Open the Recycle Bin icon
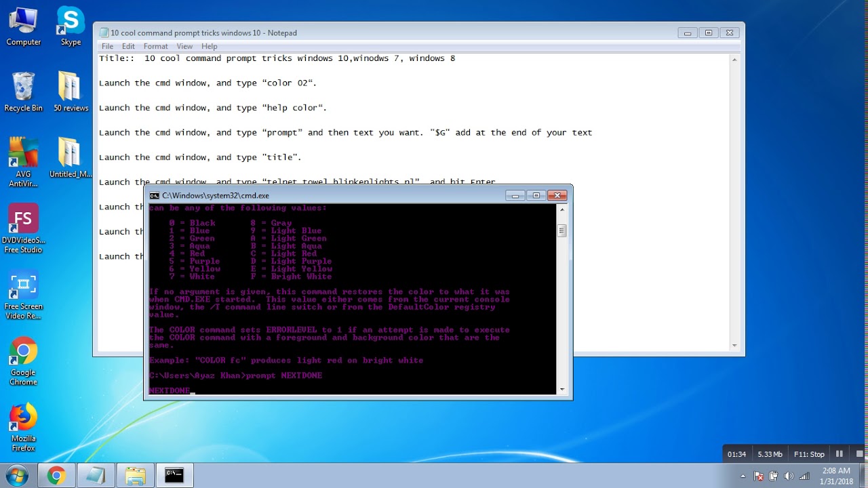This screenshot has height=488, width=868. tap(23, 92)
